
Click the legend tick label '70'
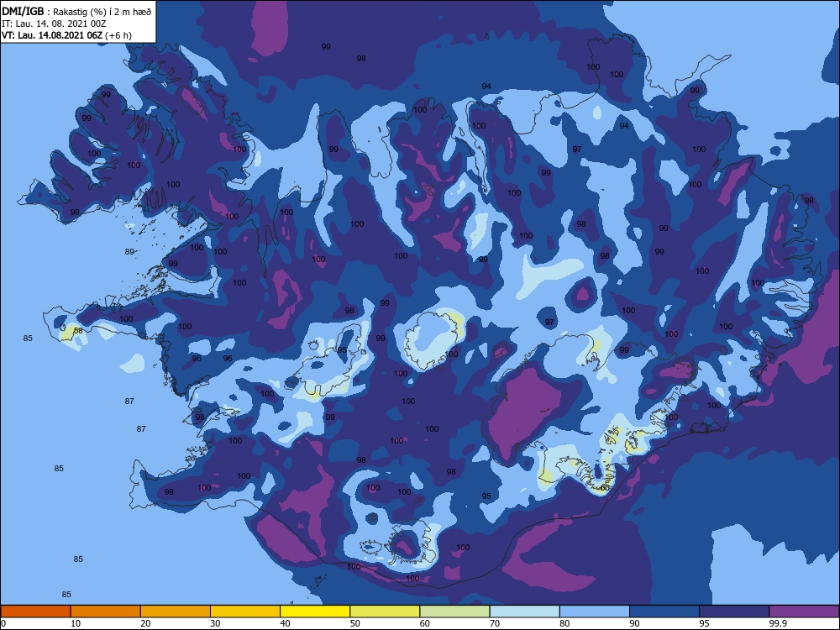[x=495, y=623]
